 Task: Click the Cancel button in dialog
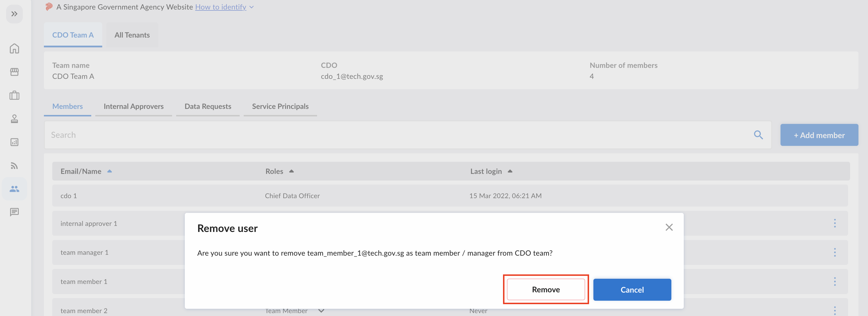(x=632, y=289)
